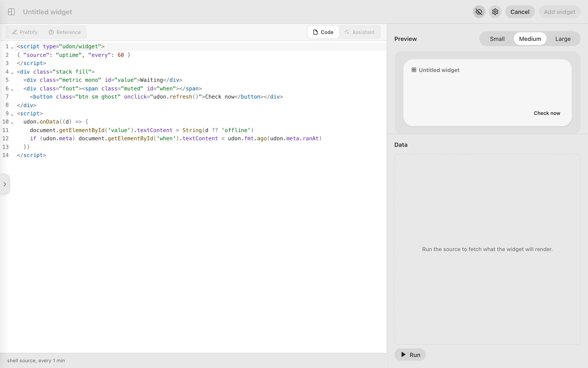Click udon.refresh() in line 7
This screenshot has width=588, height=368.
coord(176,97)
